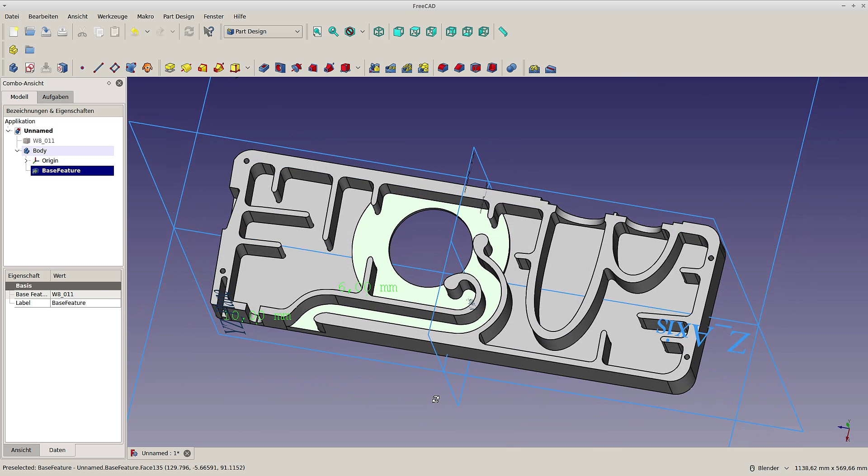Switch to the Aufgaben tab
The height and width of the screenshot is (476, 868).
click(55, 97)
